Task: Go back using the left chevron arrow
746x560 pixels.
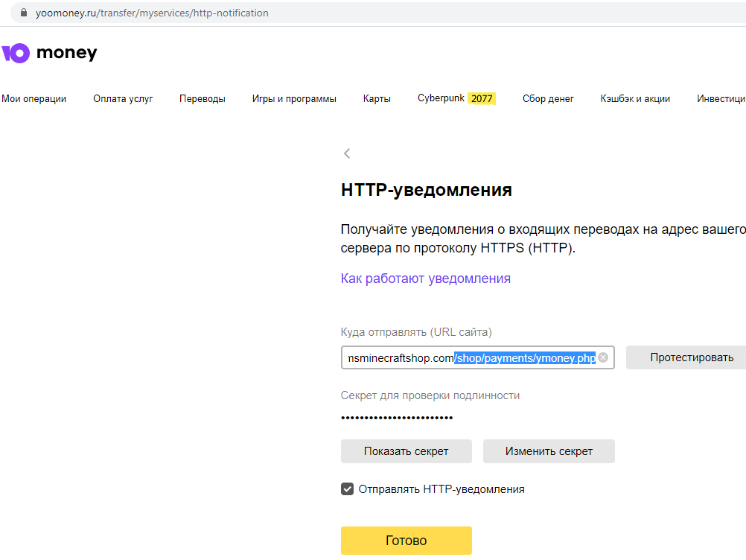Action: pos(347,153)
